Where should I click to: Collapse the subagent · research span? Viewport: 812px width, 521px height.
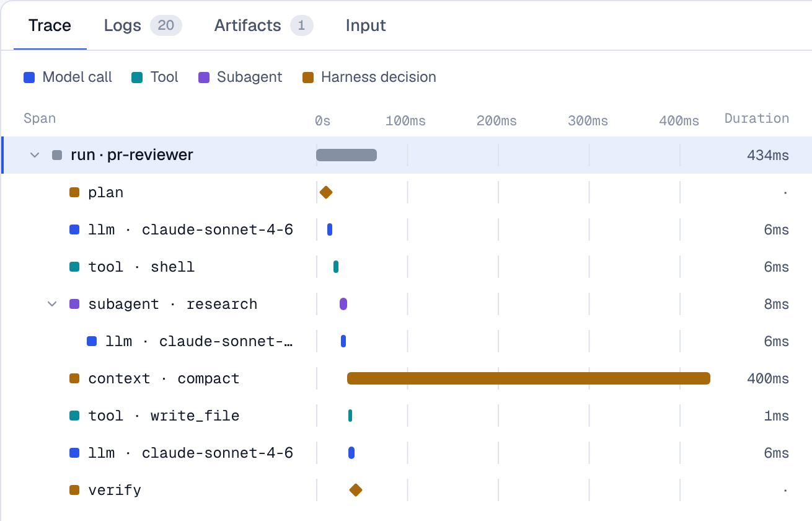pyautogui.click(x=52, y=304)
